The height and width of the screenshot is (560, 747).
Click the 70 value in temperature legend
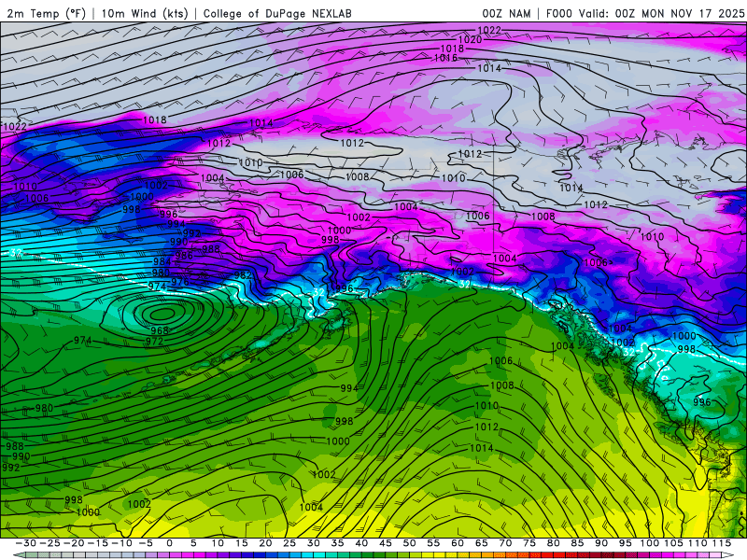[505, 543]
